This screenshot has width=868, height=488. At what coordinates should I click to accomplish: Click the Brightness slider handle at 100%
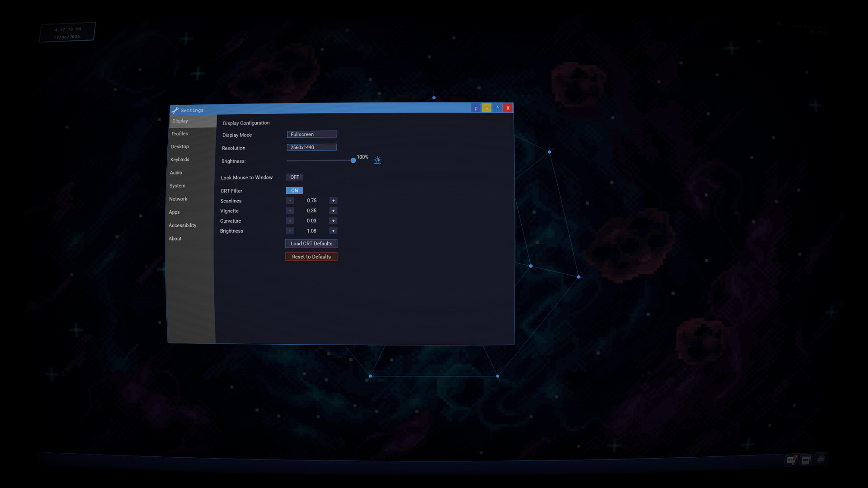click(353, 160)
